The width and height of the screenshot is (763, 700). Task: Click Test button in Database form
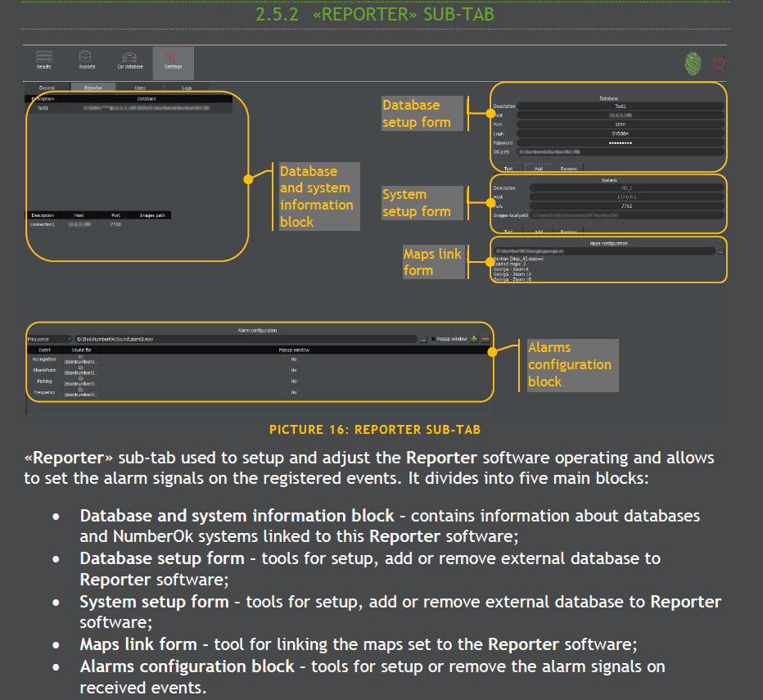(508, 169)
